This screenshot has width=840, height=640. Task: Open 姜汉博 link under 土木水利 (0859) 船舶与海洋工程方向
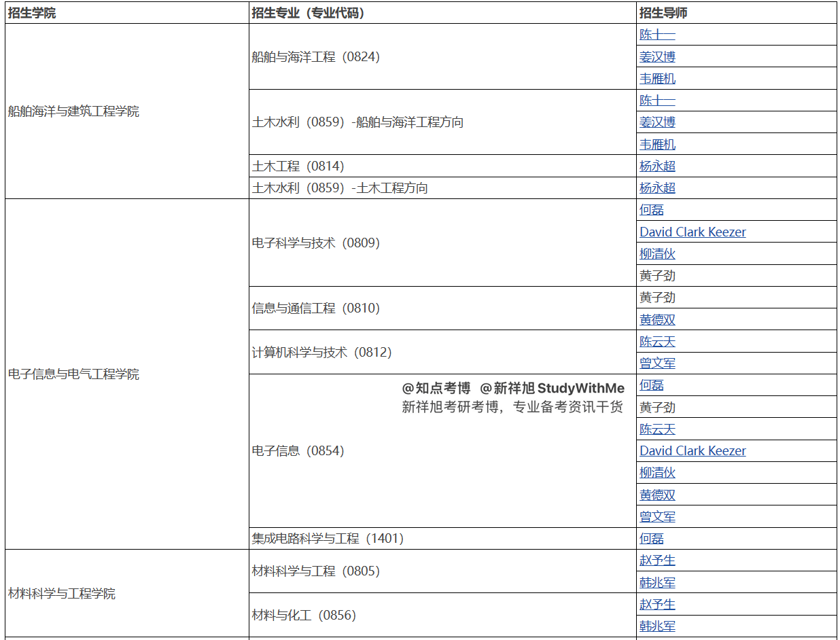click(x=657, y=122)
